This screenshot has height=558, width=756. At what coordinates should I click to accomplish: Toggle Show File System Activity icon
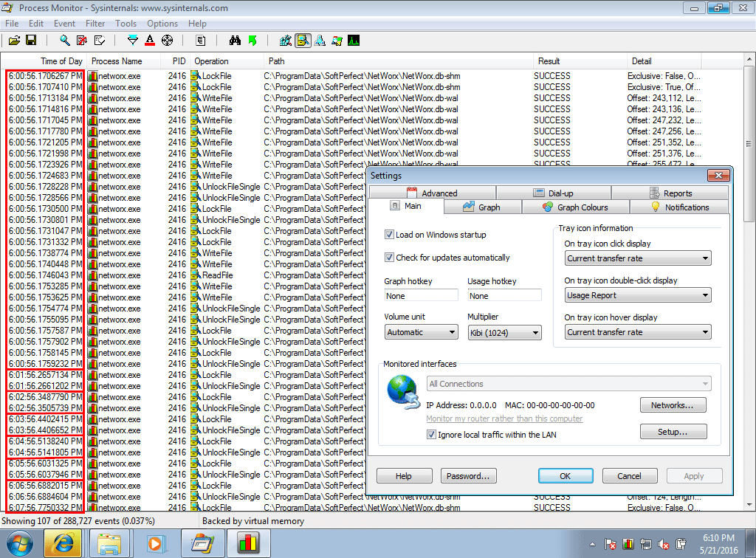303,41
